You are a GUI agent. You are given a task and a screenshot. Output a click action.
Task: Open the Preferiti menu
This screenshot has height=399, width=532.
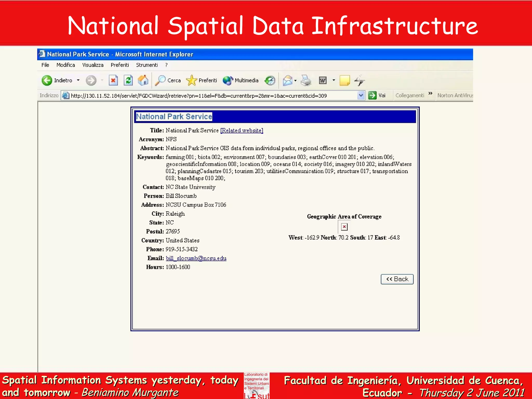(120, 65)
